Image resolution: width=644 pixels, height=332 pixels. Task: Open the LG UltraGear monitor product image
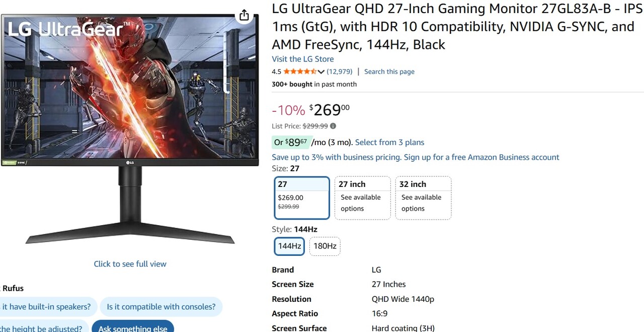(130, 126)
